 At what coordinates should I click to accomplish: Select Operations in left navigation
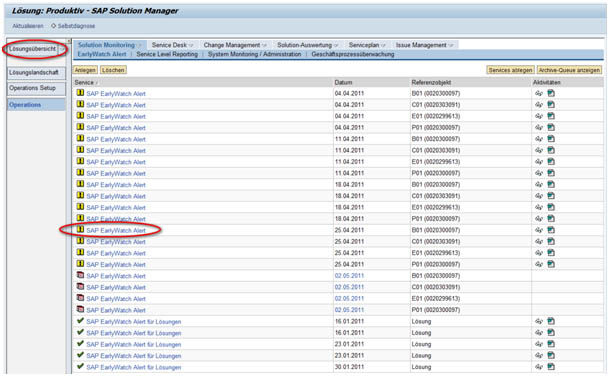(36, 105)
